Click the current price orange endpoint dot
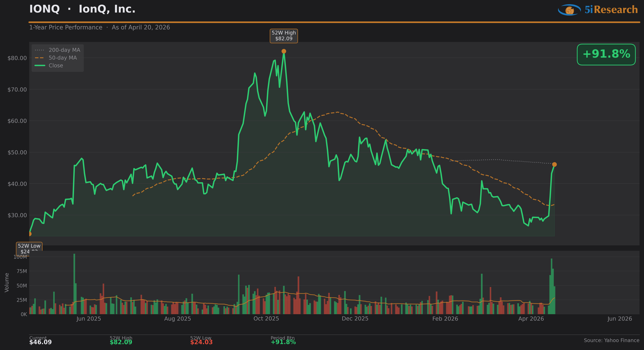Image resolution: width=644 pixels, height=350 pixels. 554,164
